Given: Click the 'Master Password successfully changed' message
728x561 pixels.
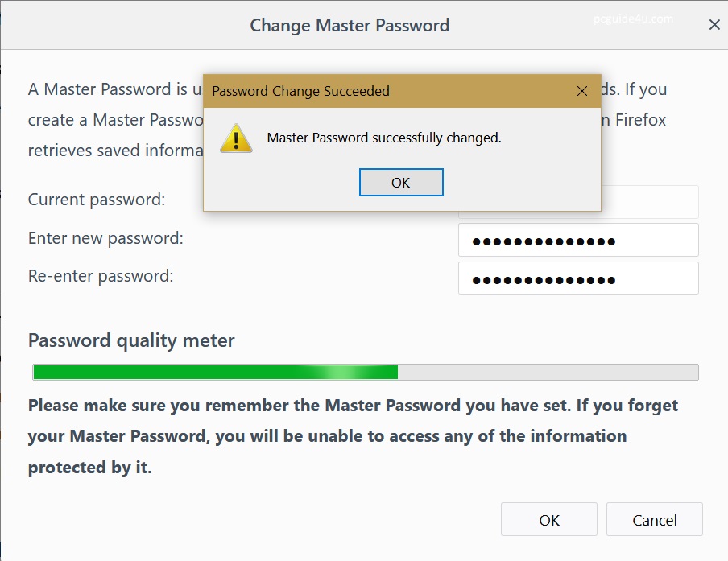Looking at the screenshot, I should tap(384, 138).
